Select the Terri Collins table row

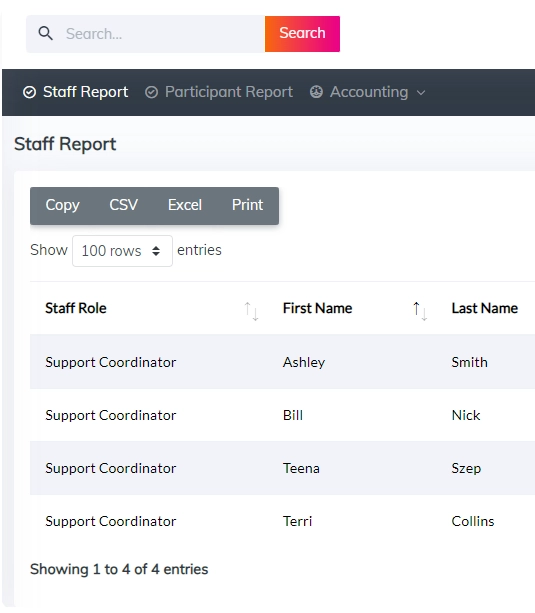[282, 521]
